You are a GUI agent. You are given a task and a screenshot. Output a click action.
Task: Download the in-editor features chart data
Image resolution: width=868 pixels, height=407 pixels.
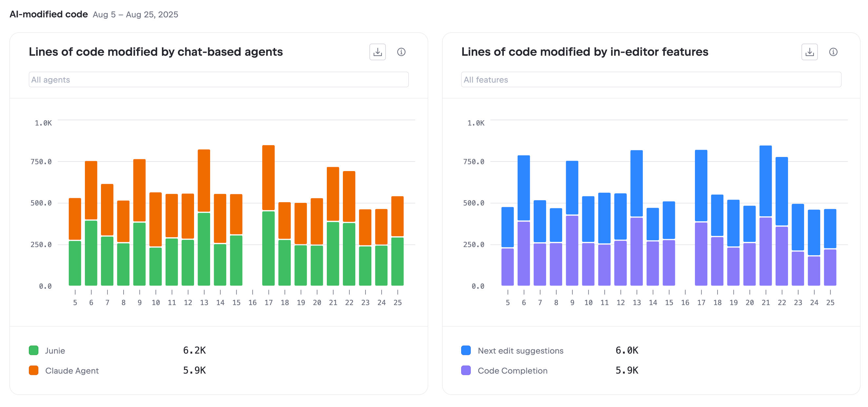(809, 52)
